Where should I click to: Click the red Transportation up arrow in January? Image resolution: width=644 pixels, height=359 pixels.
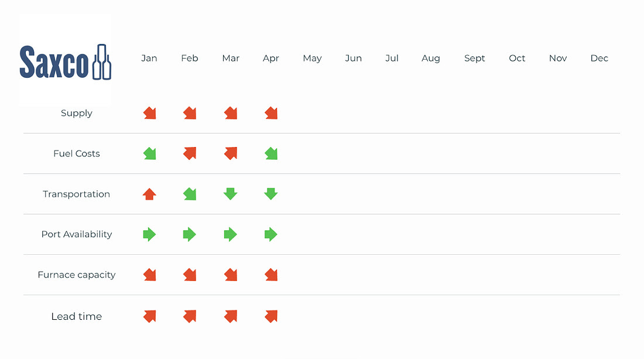coord(149,194)
